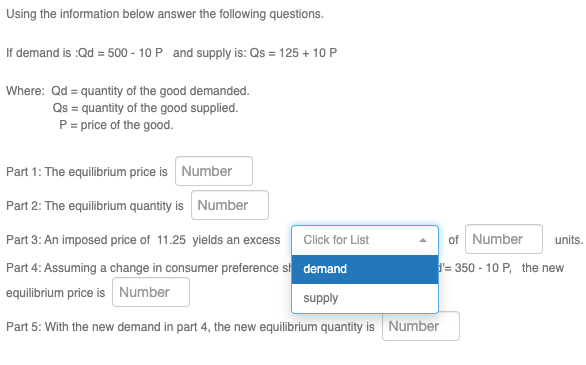Click the P = price of the good line
This screenshot has height=365, width=586.
(116, 125)
